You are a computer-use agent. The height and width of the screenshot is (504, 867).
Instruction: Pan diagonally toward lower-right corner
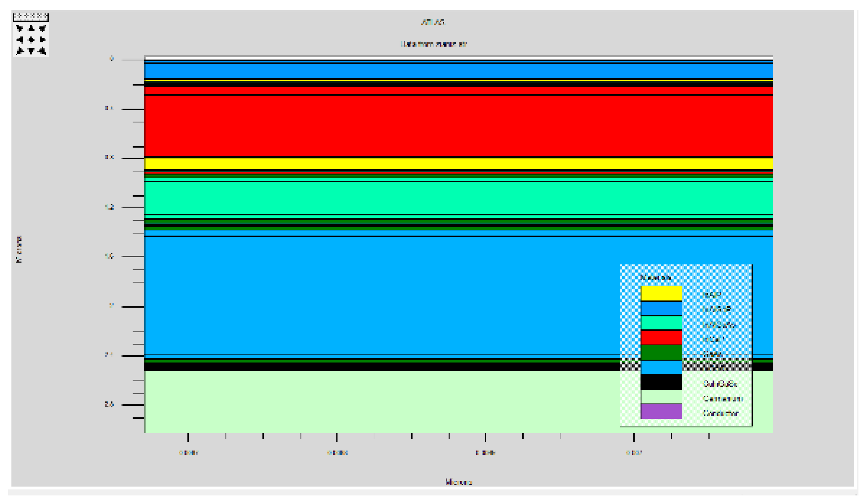tap(42, 51)
